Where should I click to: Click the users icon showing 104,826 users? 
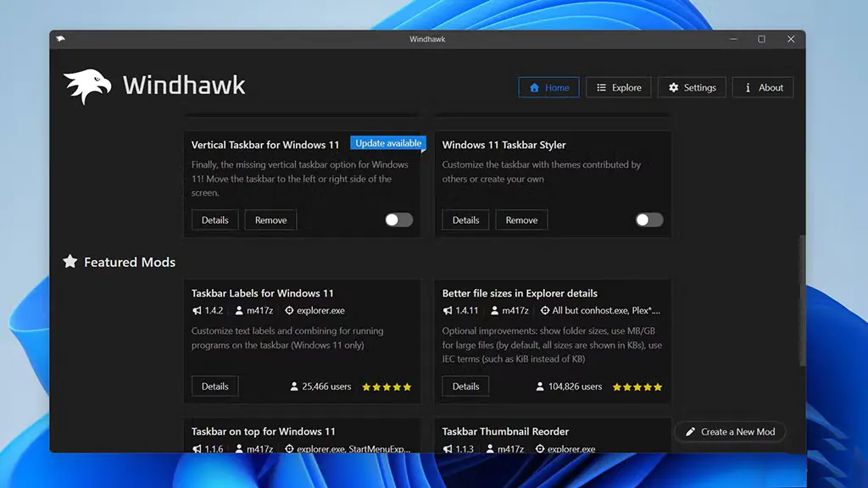(540, 386)
